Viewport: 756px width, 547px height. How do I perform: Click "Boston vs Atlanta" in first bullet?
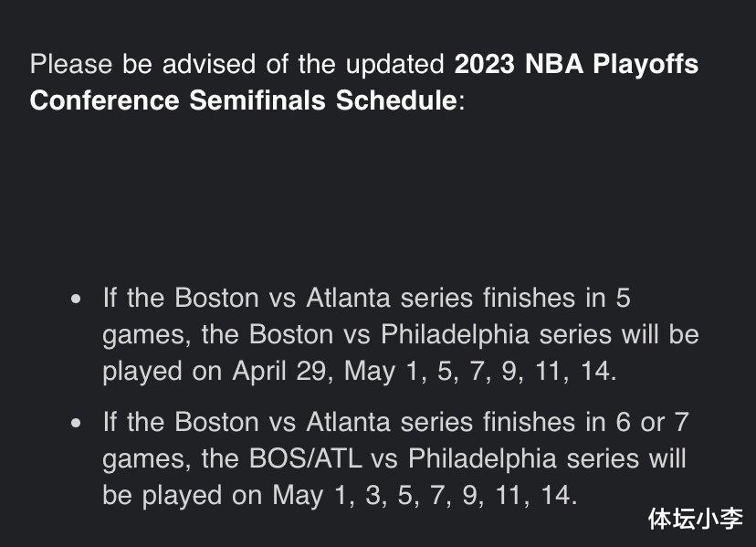click(x=282, y=298)
